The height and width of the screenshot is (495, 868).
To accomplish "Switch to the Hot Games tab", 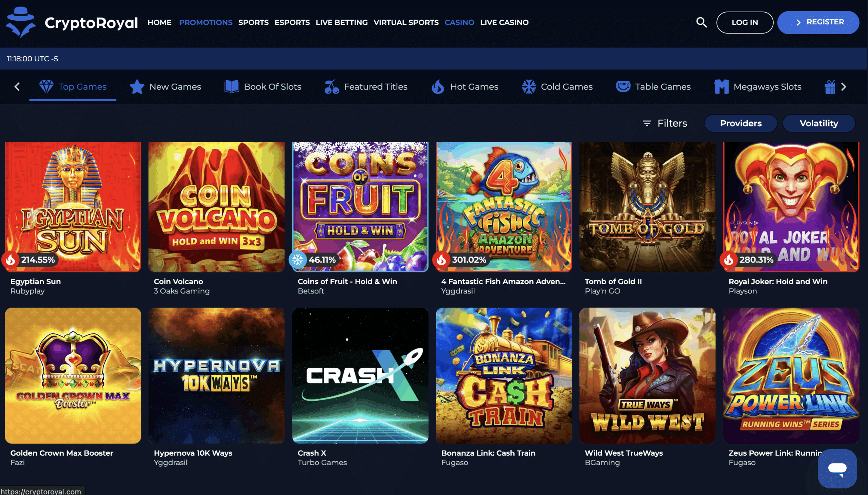I will click(x=465, y=86).
